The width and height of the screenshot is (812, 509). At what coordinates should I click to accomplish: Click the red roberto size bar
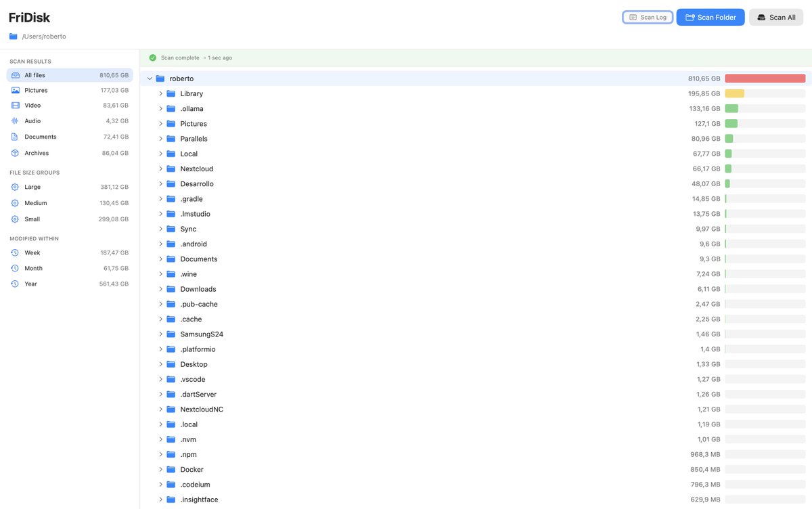(765, 79)
